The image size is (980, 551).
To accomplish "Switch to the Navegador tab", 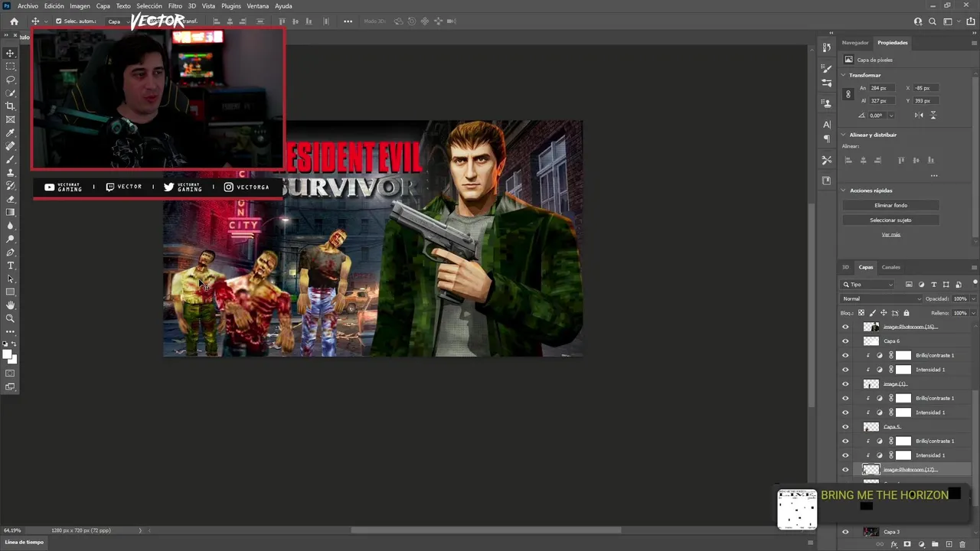I will (x=855, y=43).
